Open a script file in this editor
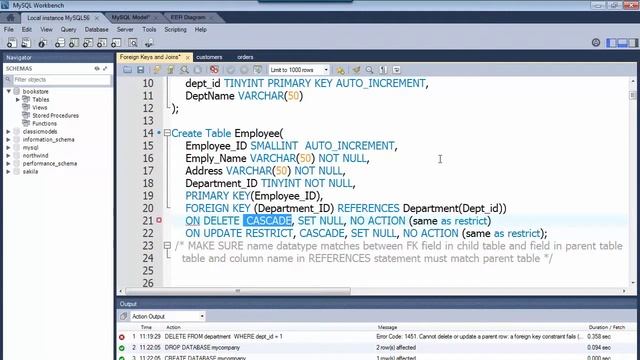The image size is (640, 360). [x=127, y=70]
